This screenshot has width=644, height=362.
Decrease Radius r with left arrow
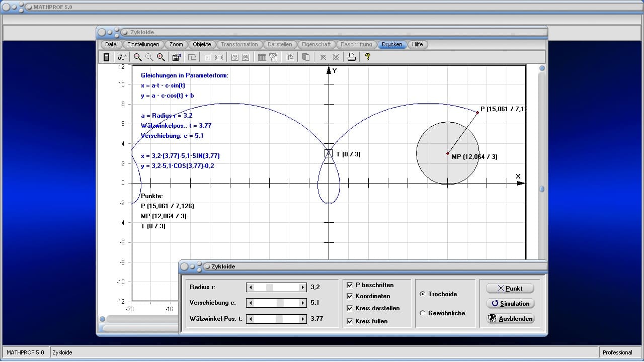(x=251, y=287)
